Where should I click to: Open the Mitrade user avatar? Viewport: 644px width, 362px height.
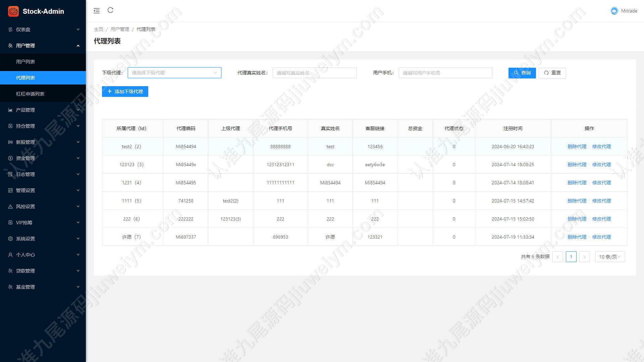pyautogui.click(x=614, y=11)
